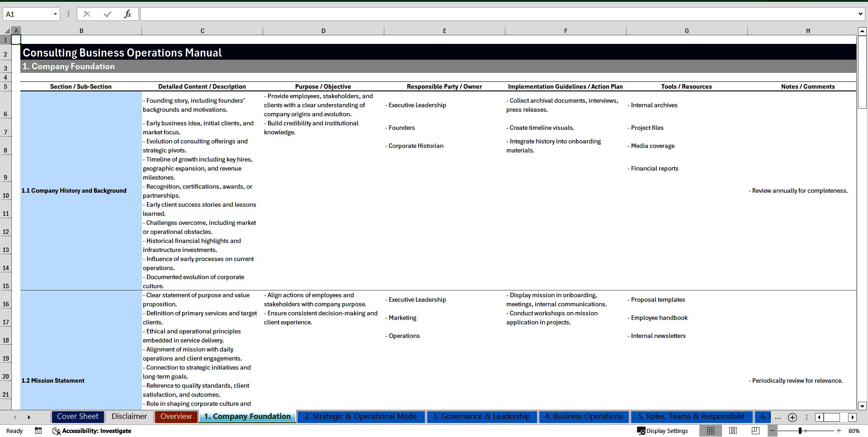
Task: Expand the formula bar with its dropdown arrow
Action: (x=861, y=14)
